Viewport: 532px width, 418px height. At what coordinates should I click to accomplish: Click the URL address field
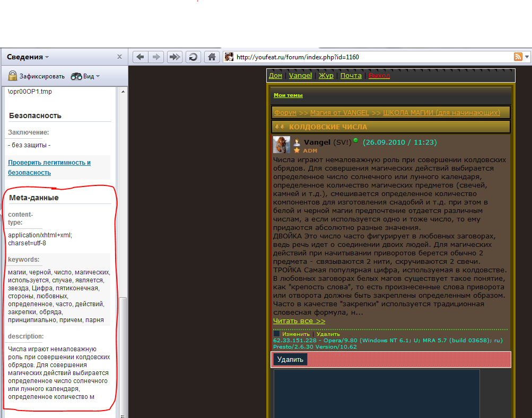pos(371,57)
